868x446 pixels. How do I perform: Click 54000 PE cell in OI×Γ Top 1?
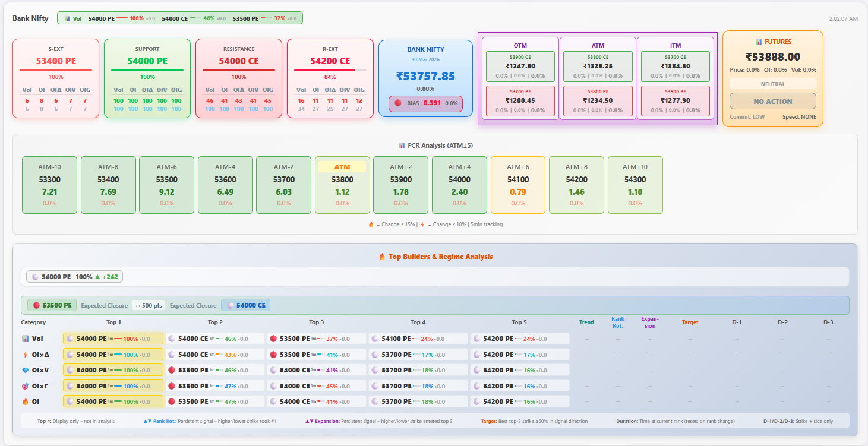pos(113,386)
